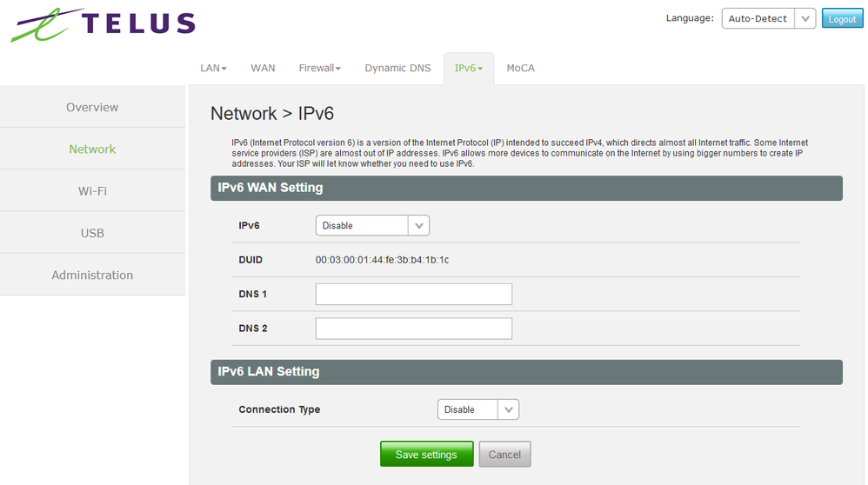Switch to the WAN tab
868x485 pixels.
tap(263, 68)
